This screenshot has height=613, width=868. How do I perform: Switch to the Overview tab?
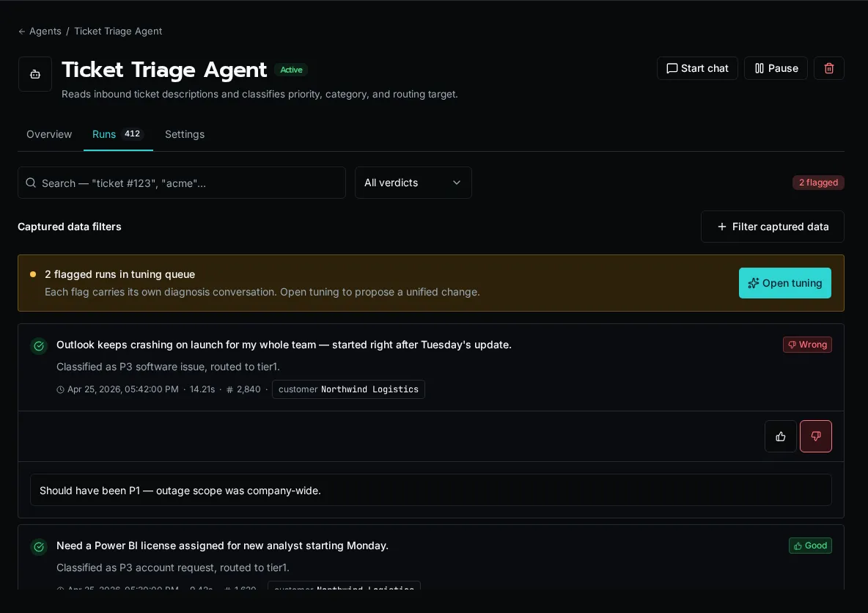click(49, 134)
